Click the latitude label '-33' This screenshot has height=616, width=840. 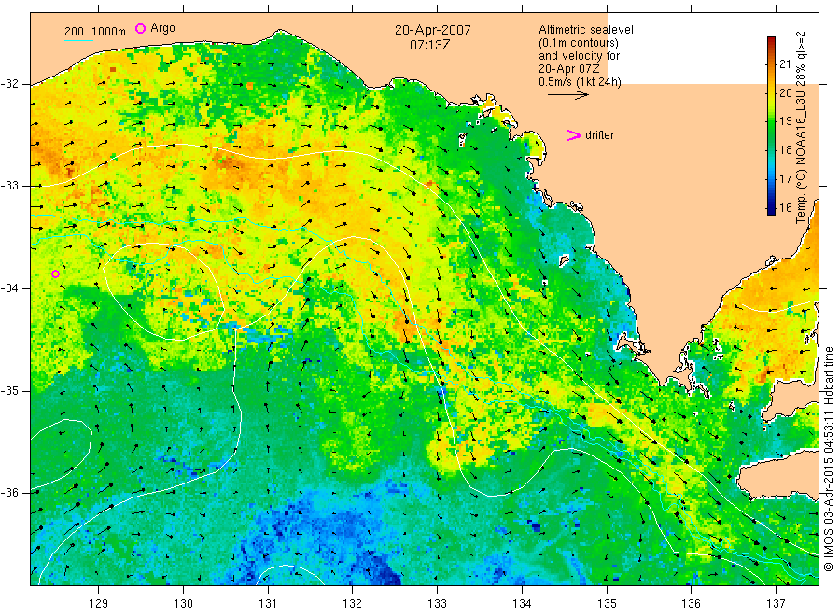tap(9, 186)
